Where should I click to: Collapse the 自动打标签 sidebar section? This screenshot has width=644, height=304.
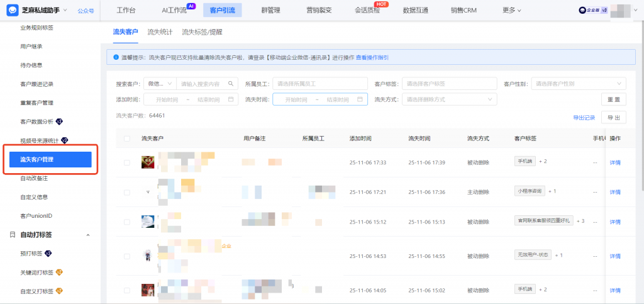88,235
